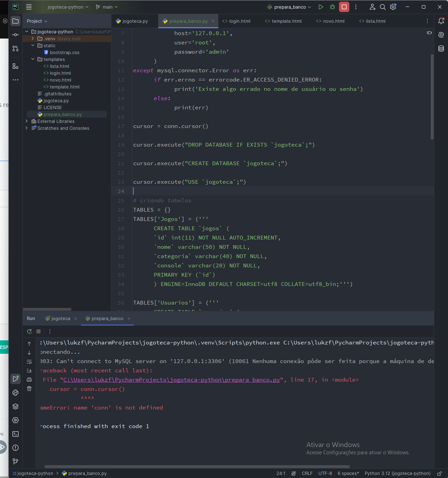
Task: Toggle soft-wrap in Run console
Action: click(x=29, y=362)
